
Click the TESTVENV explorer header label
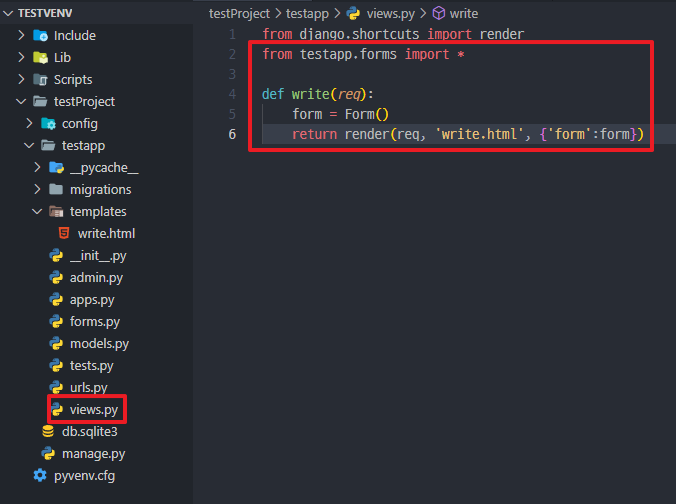(x=45, y=13)
